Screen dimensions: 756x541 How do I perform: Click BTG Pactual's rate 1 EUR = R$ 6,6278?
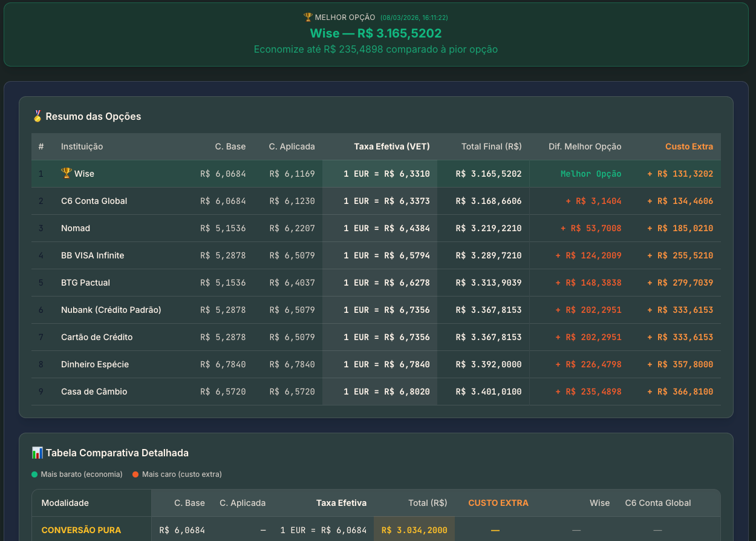click(x=386, y=283)
